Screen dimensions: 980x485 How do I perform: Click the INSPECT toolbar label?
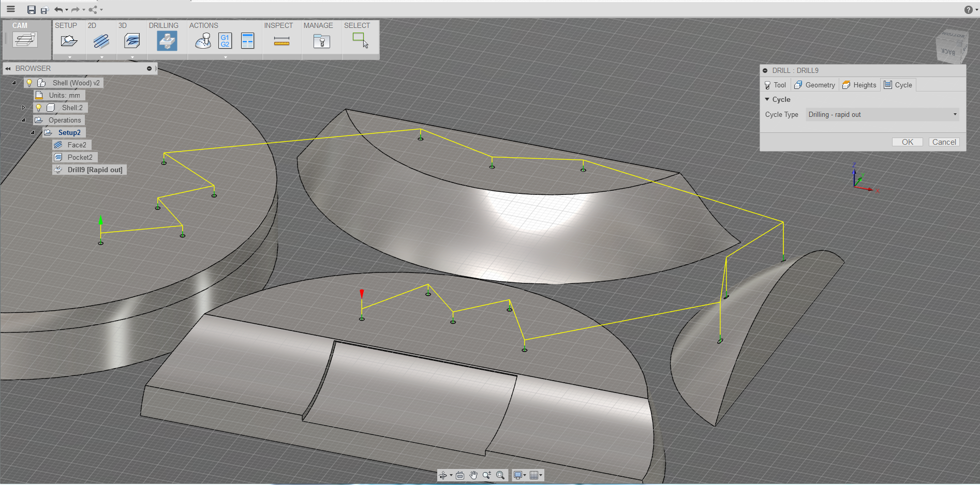(278, 25)
